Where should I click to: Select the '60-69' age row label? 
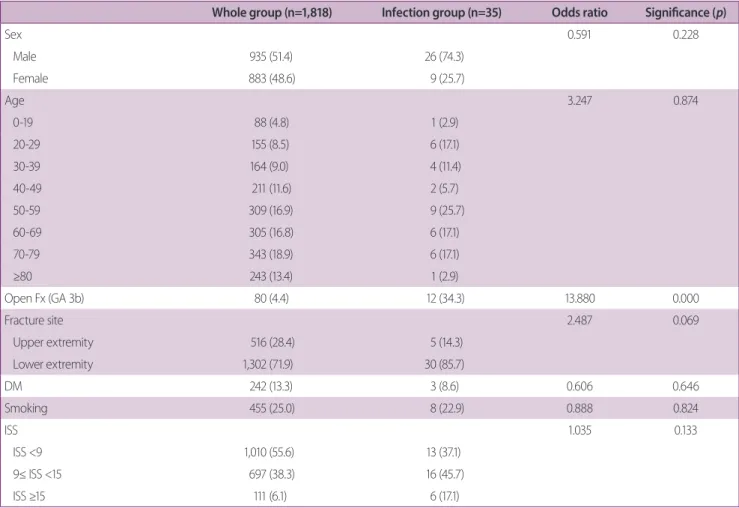pyautogui.click(x=27, y=232)
